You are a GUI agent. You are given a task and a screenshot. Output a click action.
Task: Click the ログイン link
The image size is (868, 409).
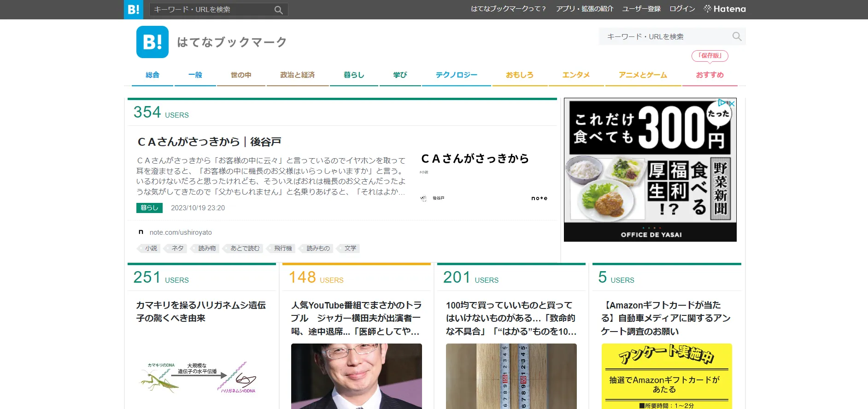(682, 9)
